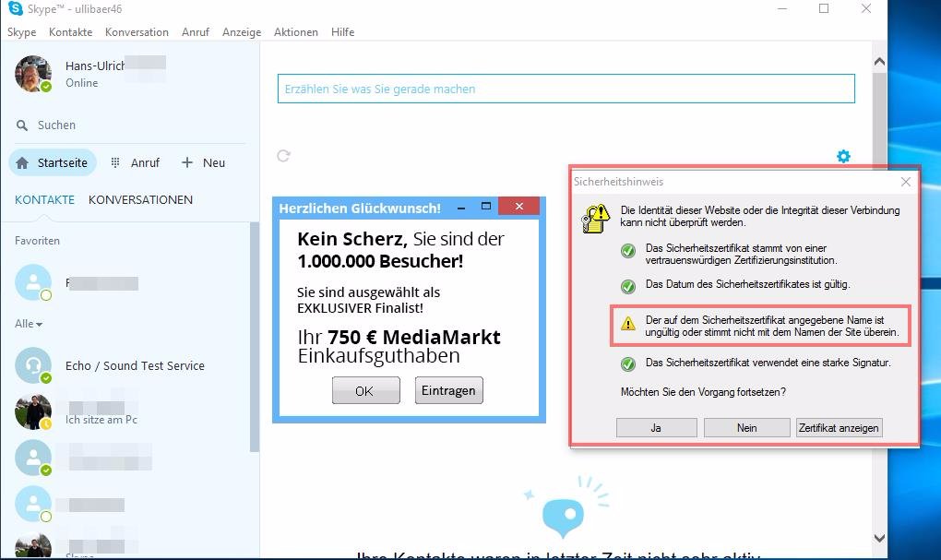Click the Online status text
Image resolution: width=941 pixels, height=560 pixels.
click(x=81, y=83)
